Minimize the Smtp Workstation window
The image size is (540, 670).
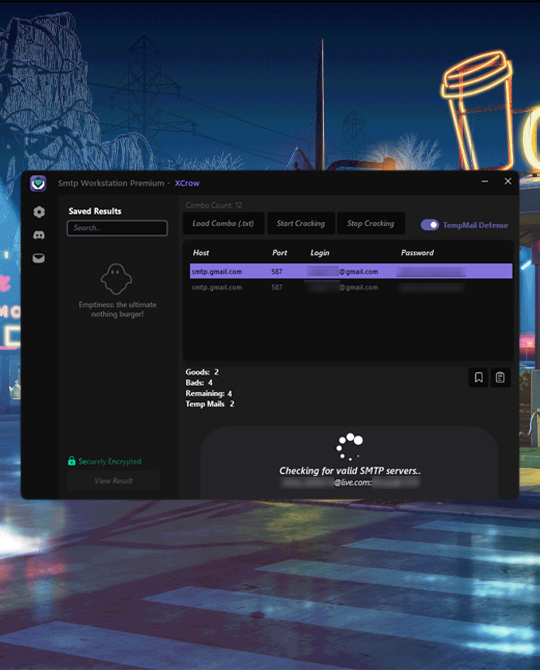485,181
